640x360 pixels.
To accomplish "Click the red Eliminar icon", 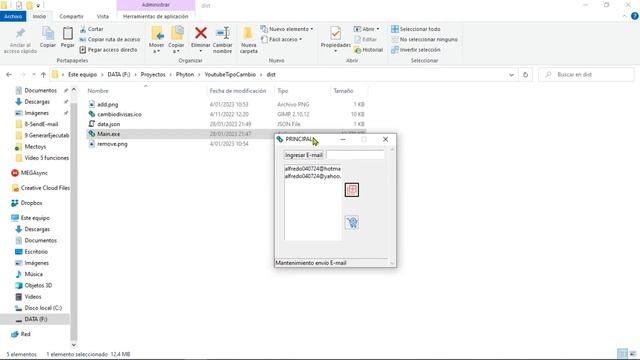I will (200, 33).
